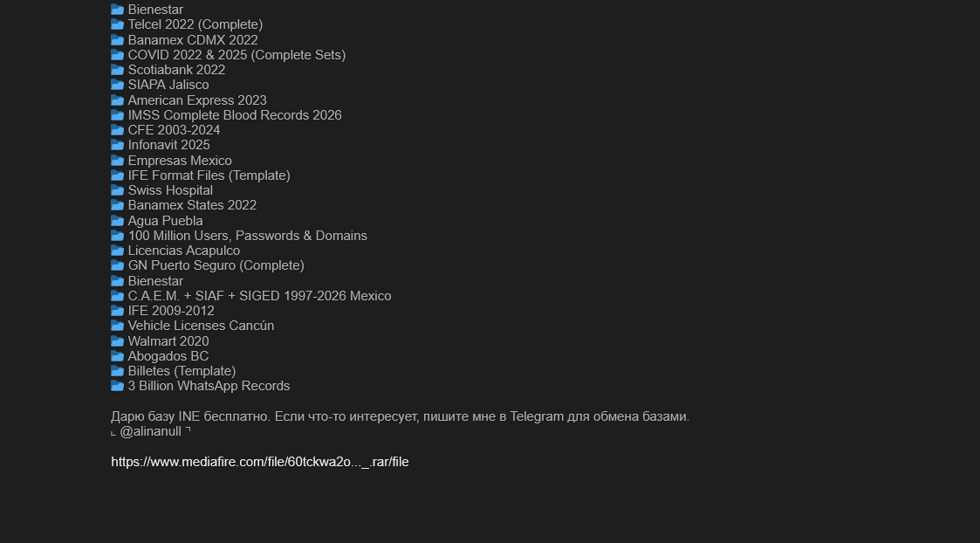Screen dimensions: 980x543
Task: Click the Banamex CDMX 2022 entry text
Action: (193, 40)
